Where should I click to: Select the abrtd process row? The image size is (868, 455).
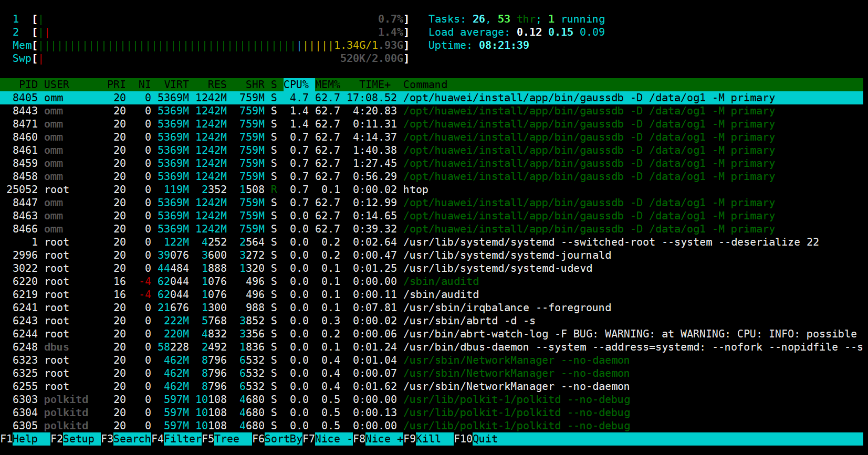432,321
